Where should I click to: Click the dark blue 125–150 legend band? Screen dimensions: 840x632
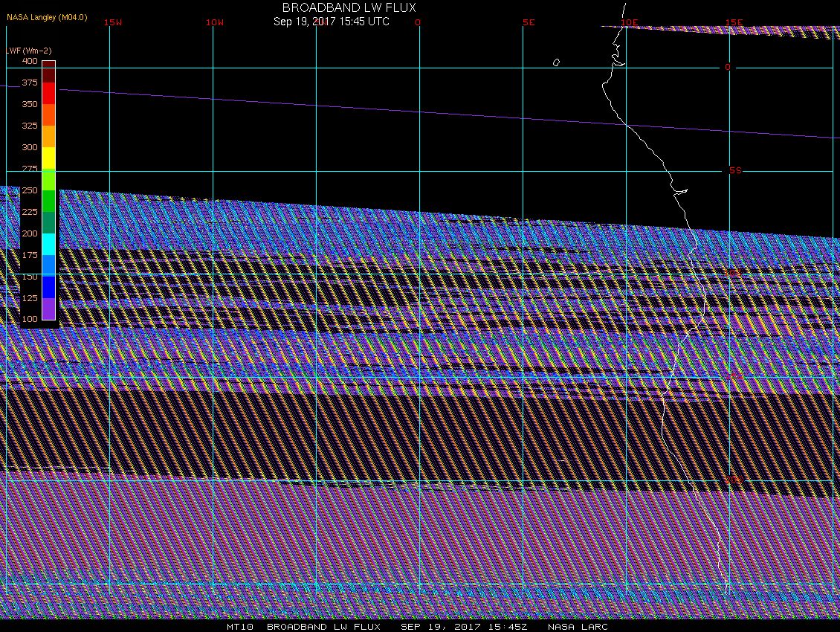tap(48, 287)
